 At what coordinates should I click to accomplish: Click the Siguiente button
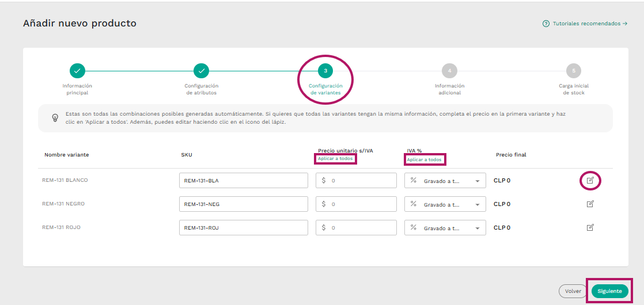[610, 291]
